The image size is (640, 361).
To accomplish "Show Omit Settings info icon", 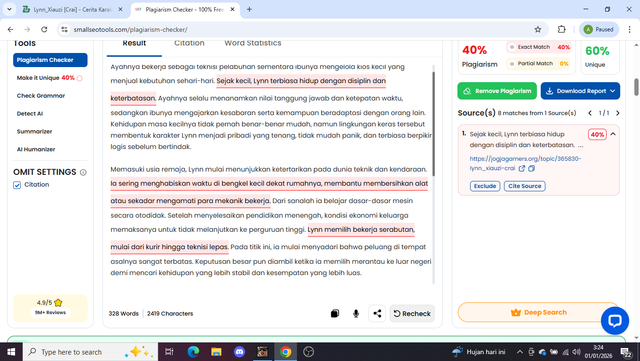I will (83, 172).
